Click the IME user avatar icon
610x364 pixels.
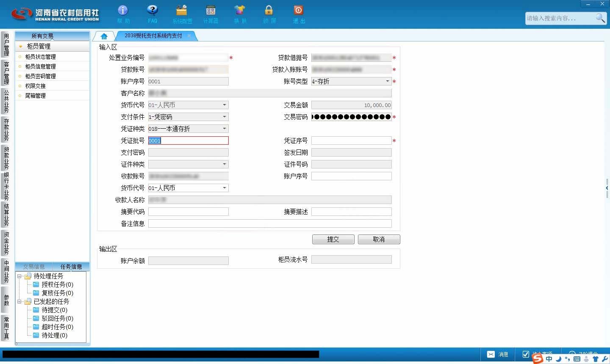click(x=586, y=359)
